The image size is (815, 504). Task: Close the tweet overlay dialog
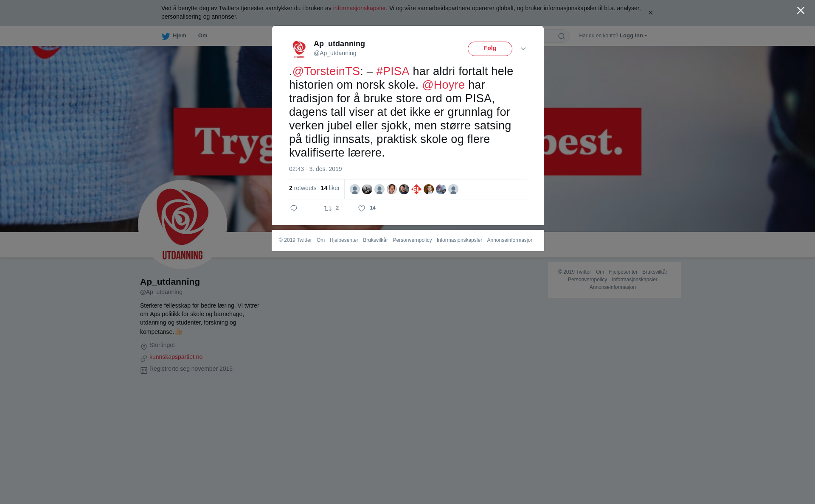801,11
